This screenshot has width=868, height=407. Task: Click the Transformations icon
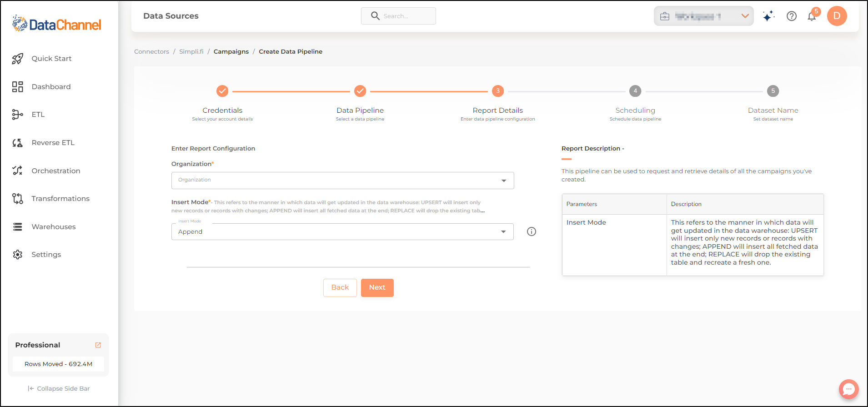17,199
